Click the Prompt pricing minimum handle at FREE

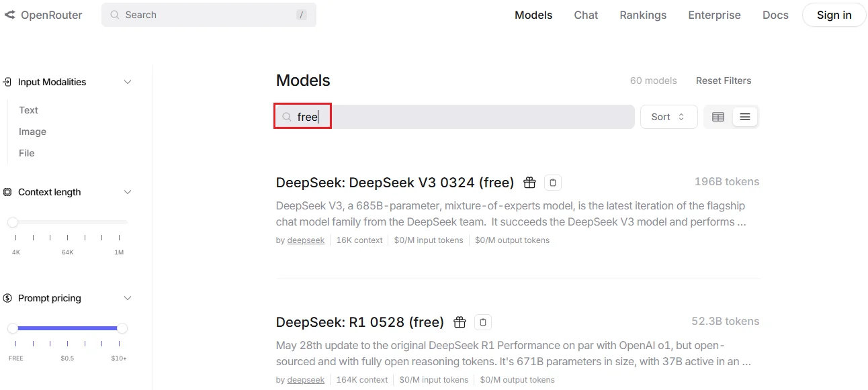click(13, 328)
